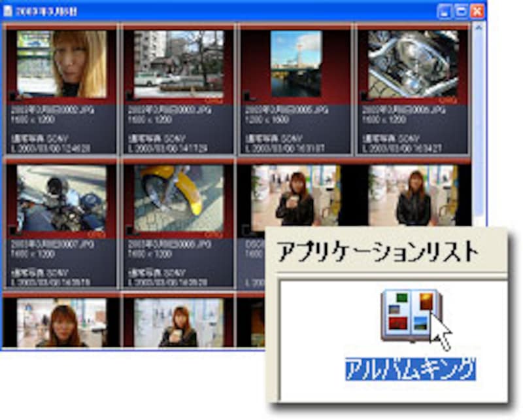Click small corner icon on chrome engine card

365,96
